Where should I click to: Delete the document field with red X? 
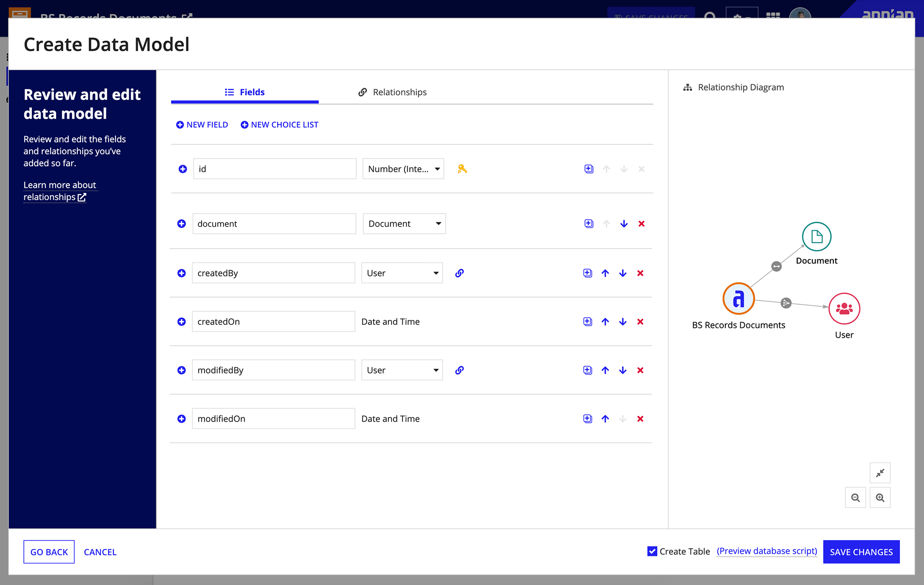point(641,224)
